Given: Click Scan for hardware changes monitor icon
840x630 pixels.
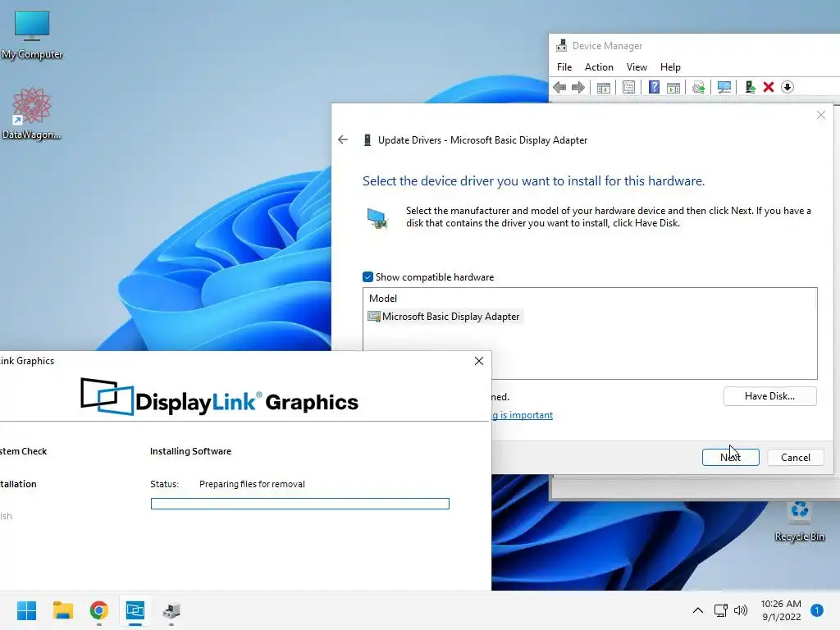Looking at the screenshot, I should [x=724, y=87].
